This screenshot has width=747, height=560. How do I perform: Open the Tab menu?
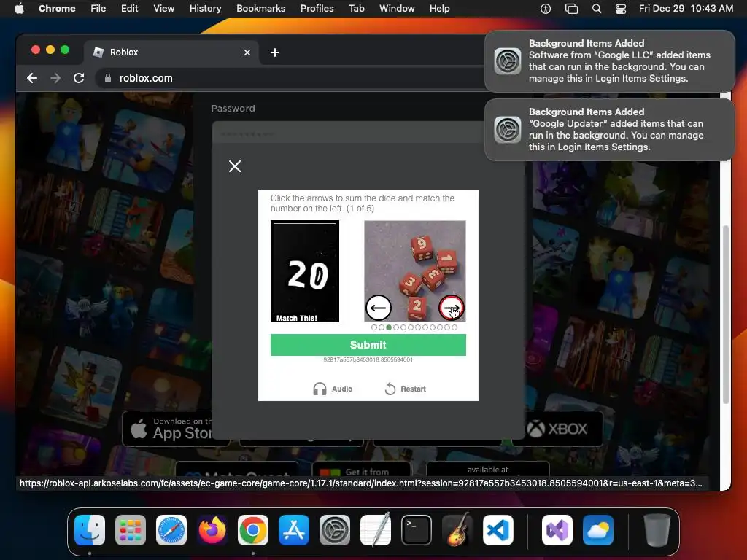tap(356, 8)
